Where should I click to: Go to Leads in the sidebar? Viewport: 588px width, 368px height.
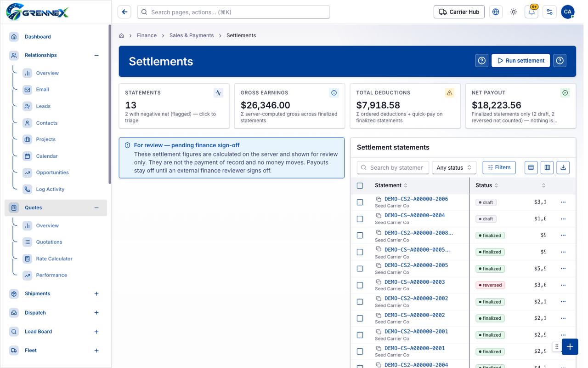coord(43,106)
